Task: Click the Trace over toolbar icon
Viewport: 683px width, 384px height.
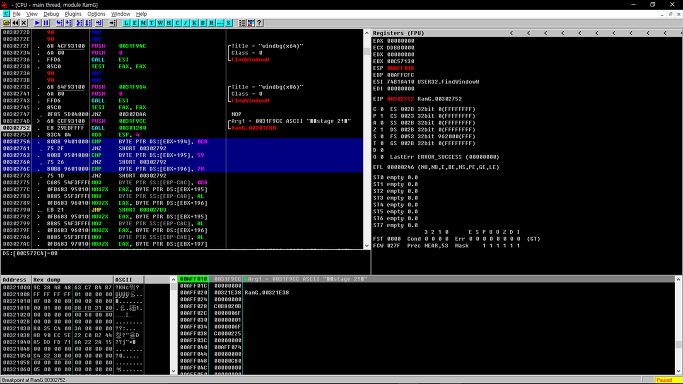Action: 88,23
